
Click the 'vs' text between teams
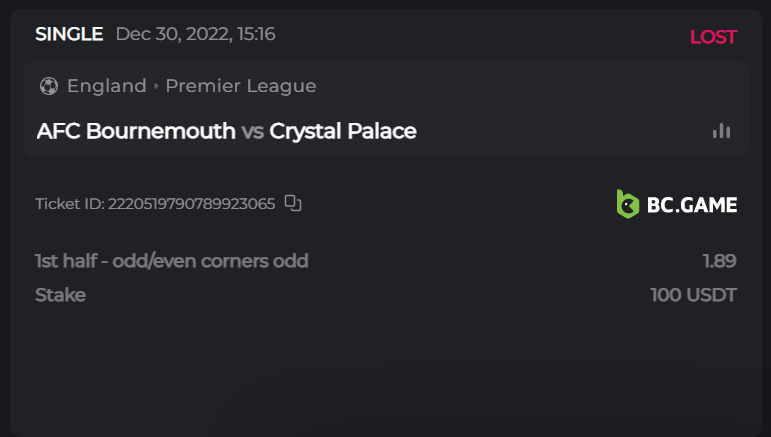click(253, 131)
